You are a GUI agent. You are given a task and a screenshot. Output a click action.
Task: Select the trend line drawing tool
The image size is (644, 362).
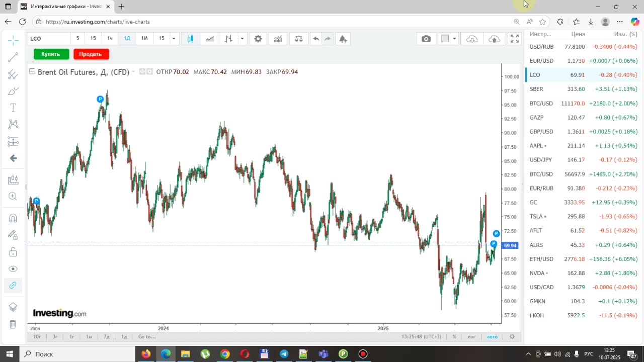pyautogui.click(x=13, y=57)
